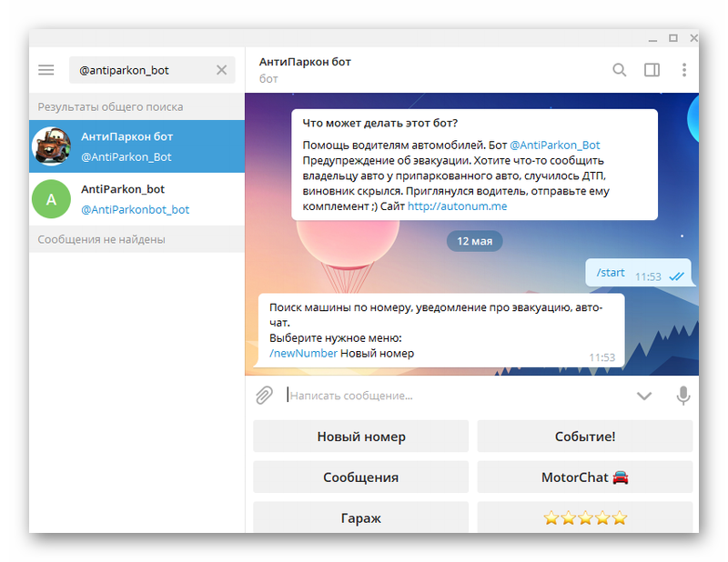This screenshot has width=728, height=562.
Task: Click the paperclip attach file icon
Action: (x=264, y=396)
